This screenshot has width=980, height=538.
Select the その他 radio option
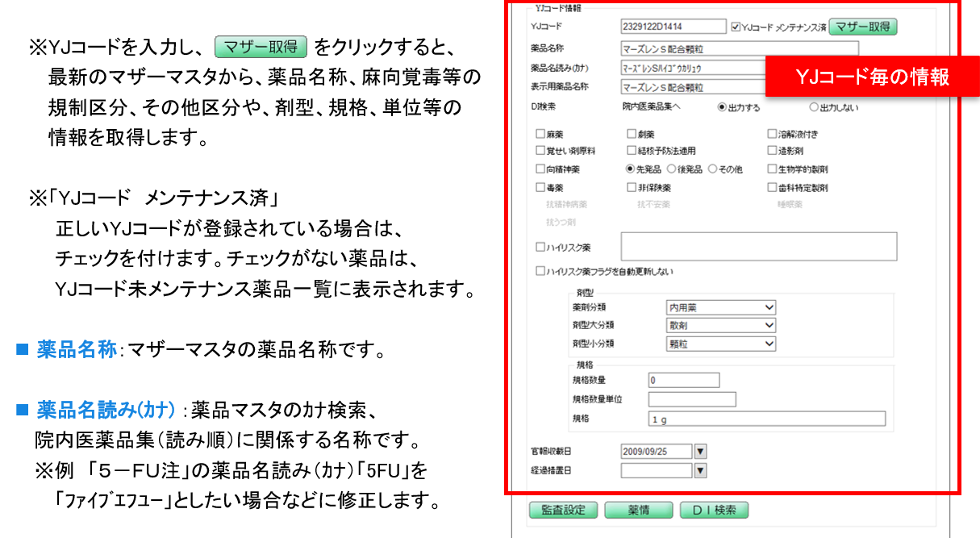tap(713, 169)
